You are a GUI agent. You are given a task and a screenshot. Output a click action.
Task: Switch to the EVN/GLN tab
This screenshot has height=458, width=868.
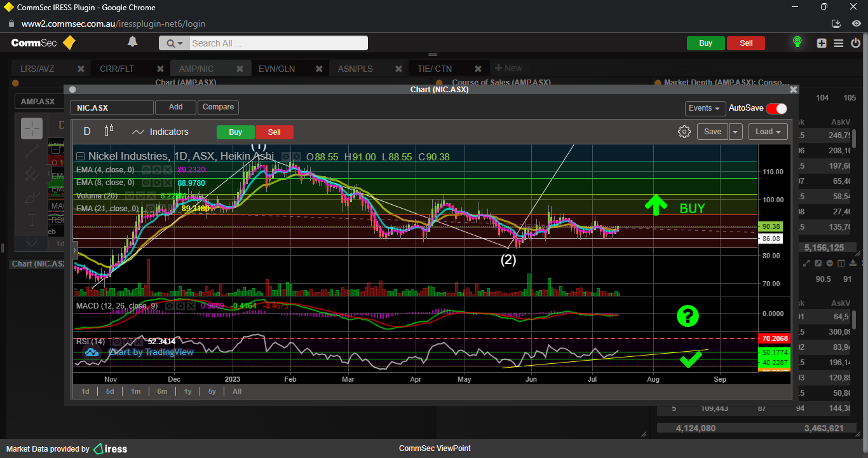coord(276,69)
